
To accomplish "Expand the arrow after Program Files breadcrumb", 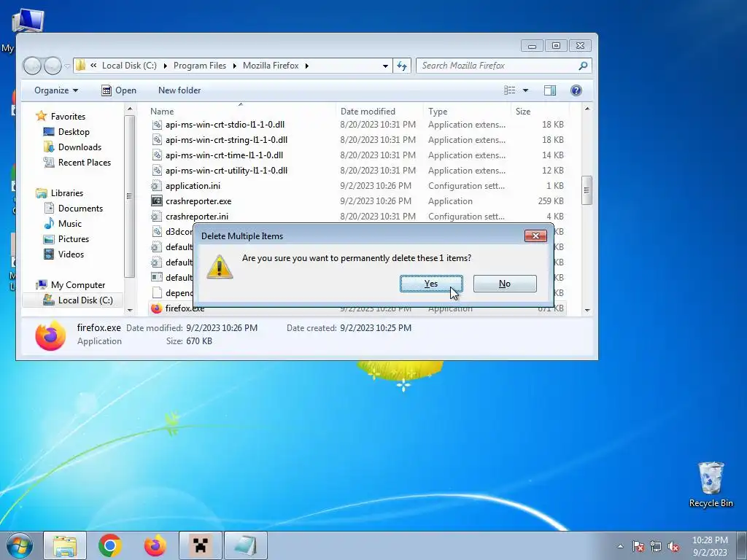I will point(235,66).
